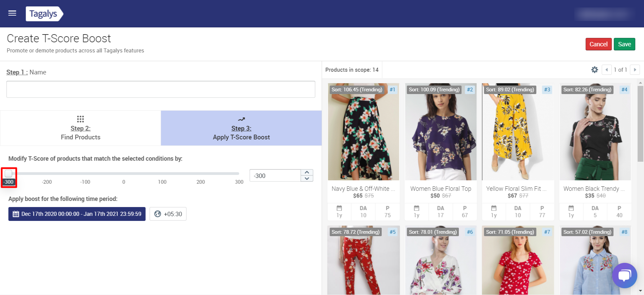Click the #2 rank badge
This screenshot has width=644, height=295.
coord(470,90)
